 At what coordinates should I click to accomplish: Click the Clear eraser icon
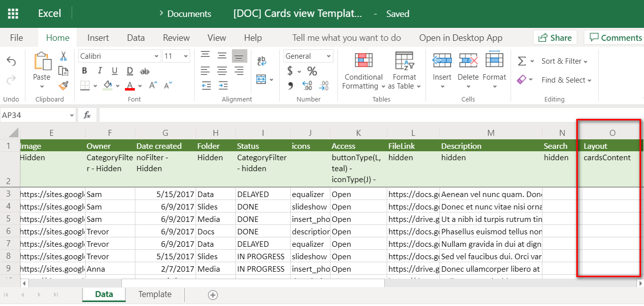(522, 80)
